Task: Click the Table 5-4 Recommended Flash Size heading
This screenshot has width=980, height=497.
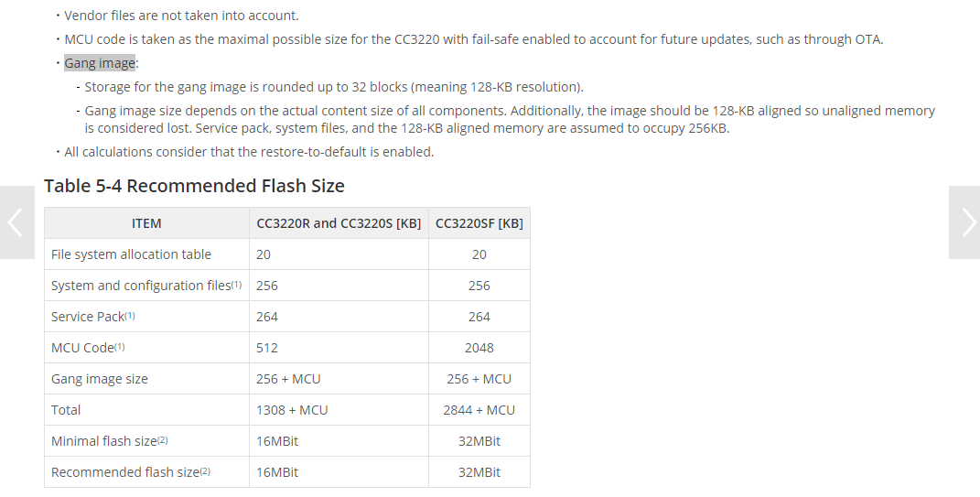Action: (194, 186)
